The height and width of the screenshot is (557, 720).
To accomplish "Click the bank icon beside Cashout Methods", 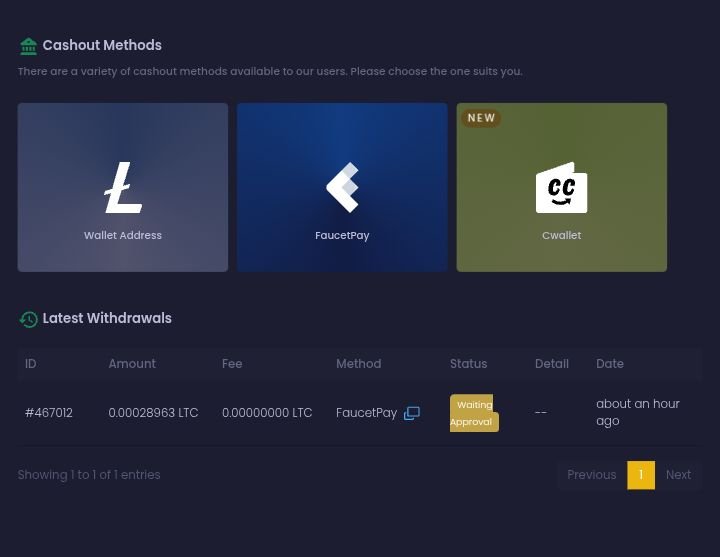I will pyautogui.click(x=28, y=46).
